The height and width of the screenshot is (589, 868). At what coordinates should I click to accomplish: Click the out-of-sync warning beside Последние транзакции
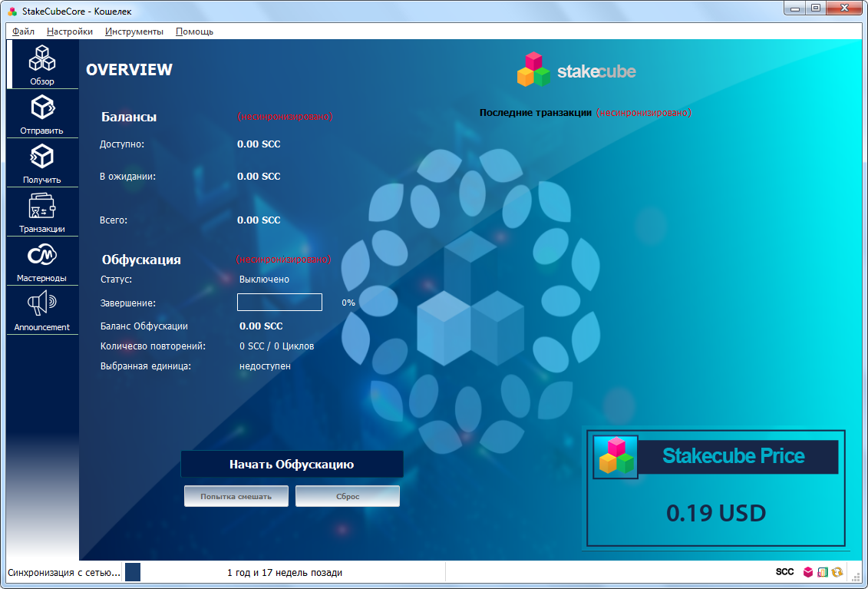(x=644, y=113)
